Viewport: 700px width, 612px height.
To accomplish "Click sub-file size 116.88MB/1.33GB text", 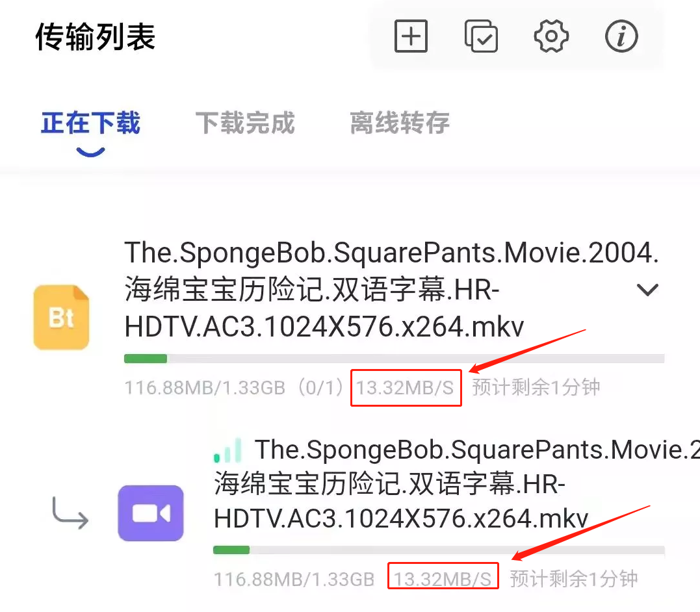I will click(294, 580).
